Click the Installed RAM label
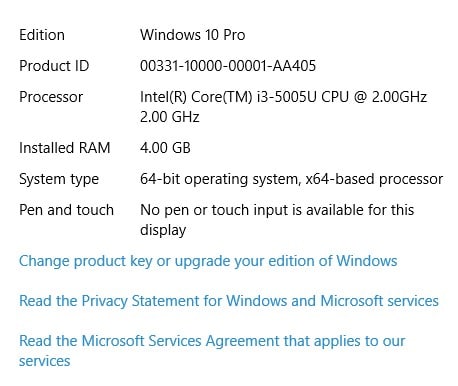The height and width of the screenshot is (386, 458). [x=64, y=148]
